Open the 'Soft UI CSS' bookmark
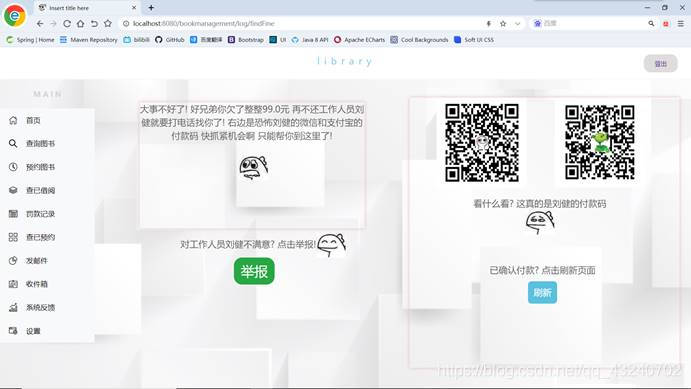 (474, 40)
